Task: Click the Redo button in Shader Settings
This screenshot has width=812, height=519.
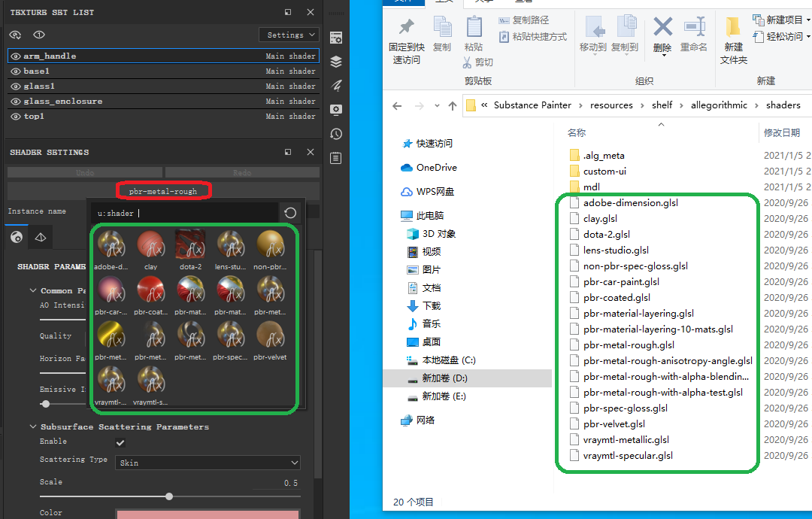Action: point(241,173)
